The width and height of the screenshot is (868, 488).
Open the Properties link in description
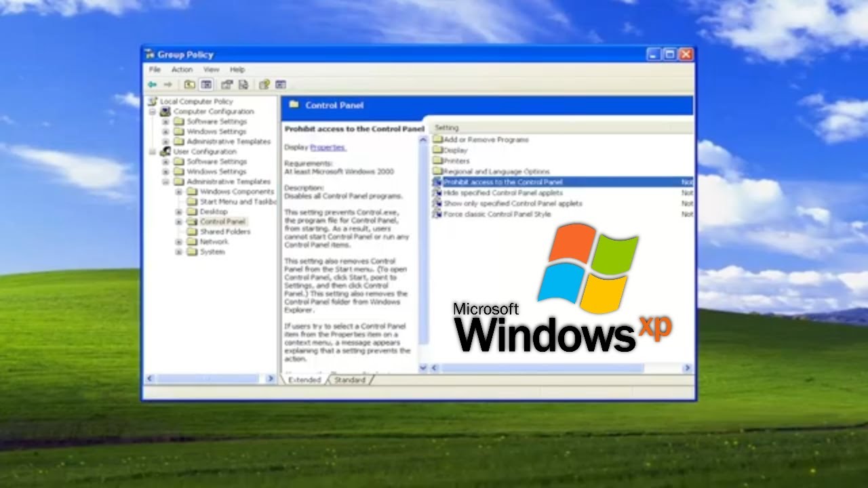tap(328, 147)
